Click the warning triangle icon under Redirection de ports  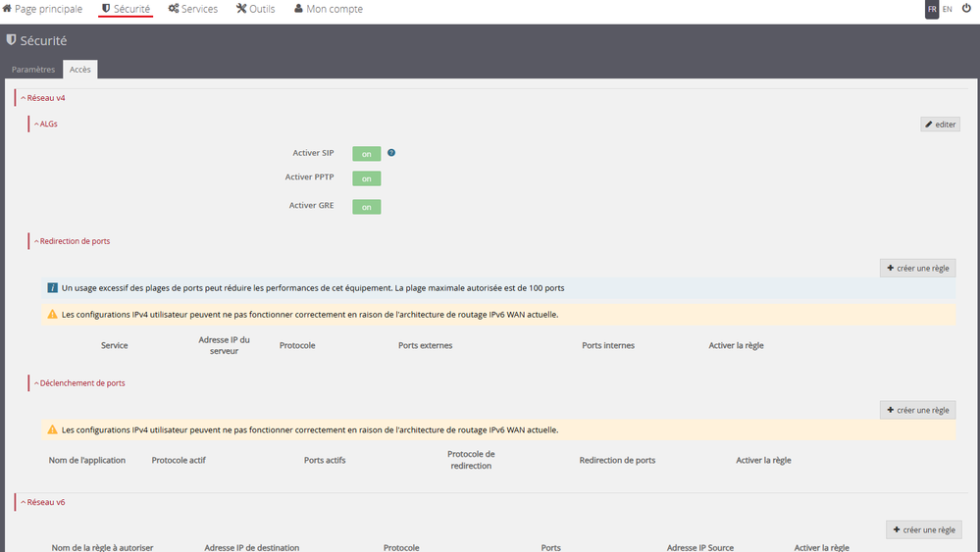click(x=53, y=315)
